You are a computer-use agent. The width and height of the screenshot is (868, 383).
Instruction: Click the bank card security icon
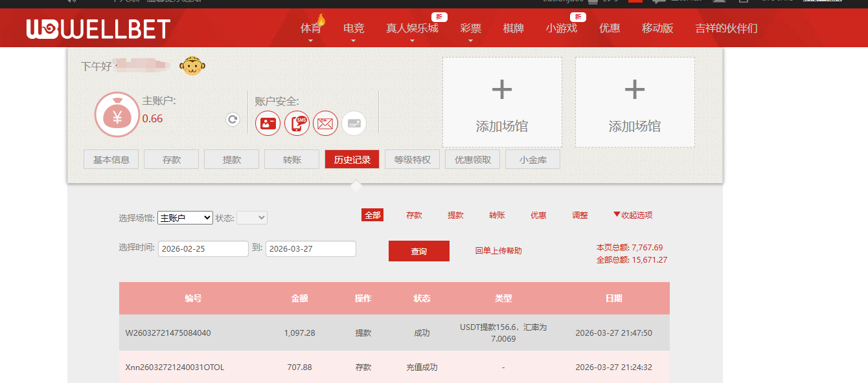[x=354, y=123]
